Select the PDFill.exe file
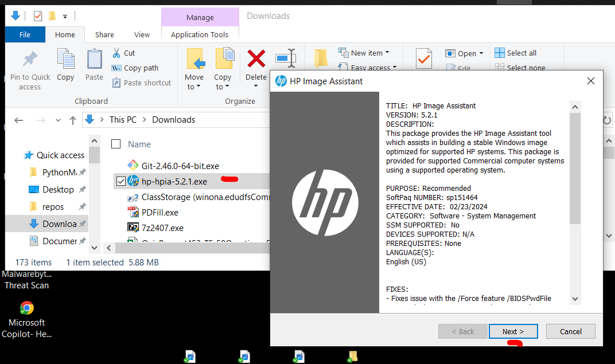The height and width of the screenshot is (364, 615). (x=160, y=213)
